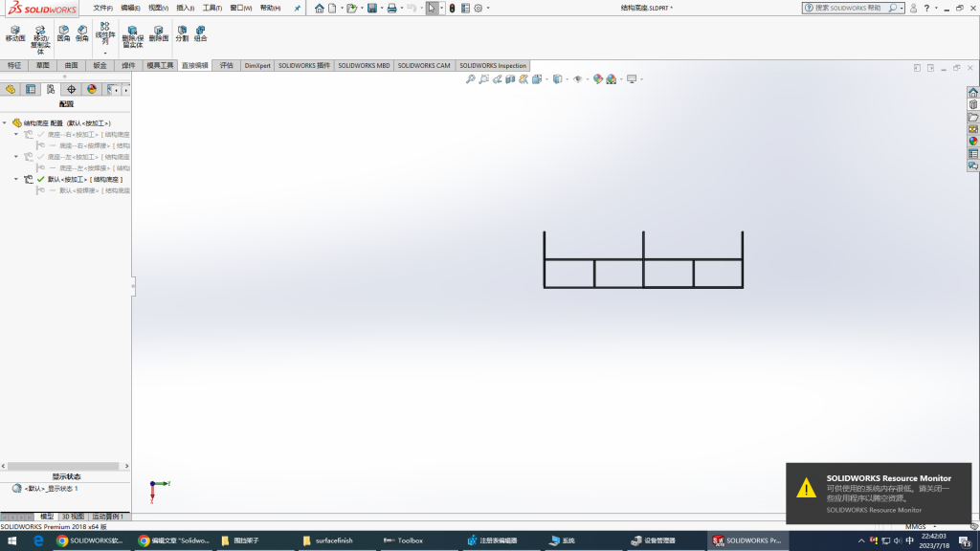980x551 pixels.
Task: Open the 工具 (Tools) menu
Action: (212, 8)
